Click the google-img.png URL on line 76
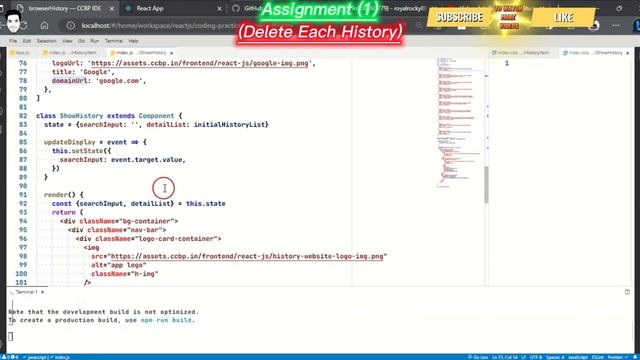This screenshot has width=640, height=360. click(200, 63)
